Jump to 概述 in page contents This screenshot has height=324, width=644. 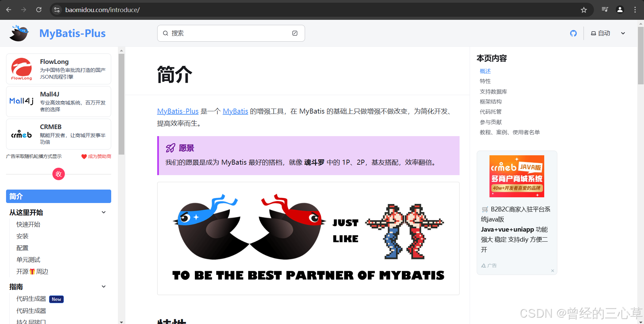click(x=485, y=71)
